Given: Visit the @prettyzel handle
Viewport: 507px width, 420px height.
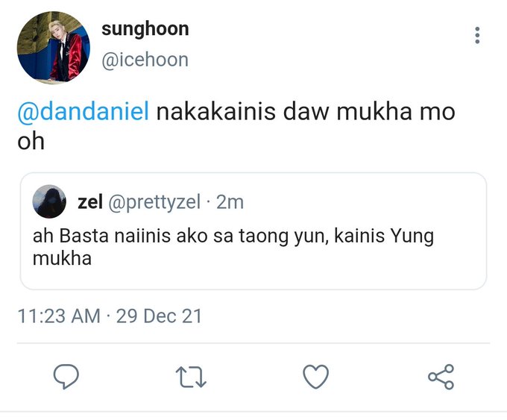Looking at the screenshot, I should click(x=154, y=201).
